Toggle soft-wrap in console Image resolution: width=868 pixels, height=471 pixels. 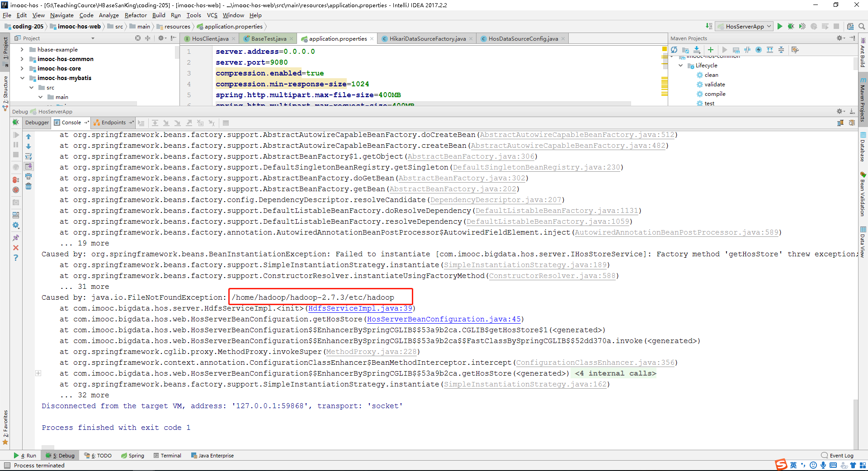coord(28,156)
